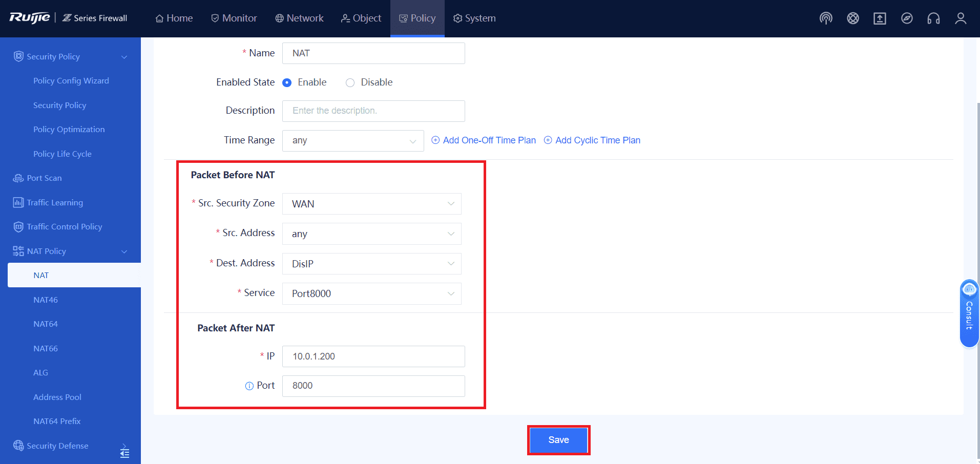The width and height of the screenshot is (980, 464).
Task: Click the Ruijie logo
Action: point(30,18)
